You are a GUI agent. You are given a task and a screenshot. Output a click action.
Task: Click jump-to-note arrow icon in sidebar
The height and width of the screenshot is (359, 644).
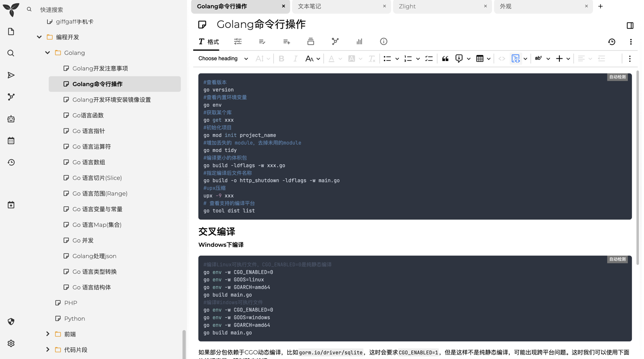pyautogui.click(x=11, y=75)
